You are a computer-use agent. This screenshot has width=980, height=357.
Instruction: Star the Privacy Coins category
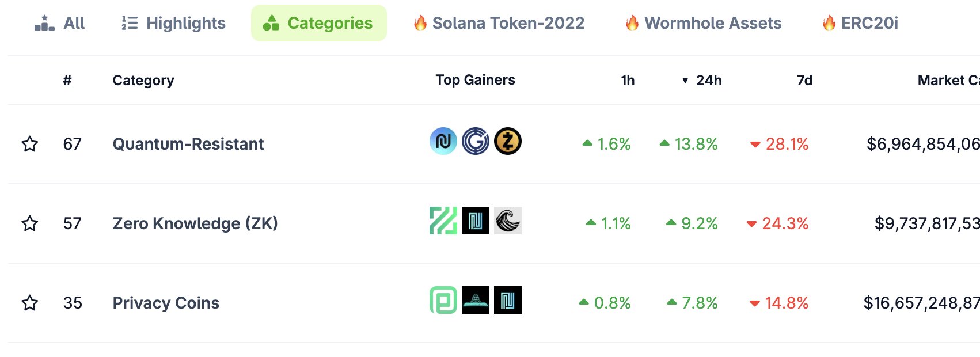point(30,303)
